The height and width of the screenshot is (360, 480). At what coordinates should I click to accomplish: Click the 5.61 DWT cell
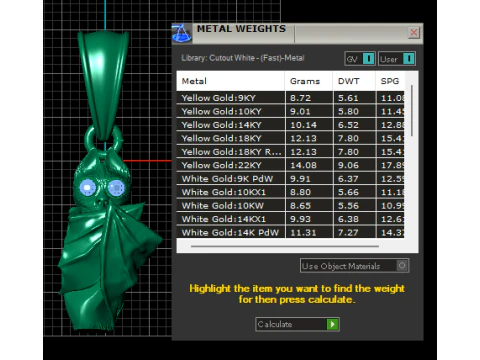coord(354,98)
